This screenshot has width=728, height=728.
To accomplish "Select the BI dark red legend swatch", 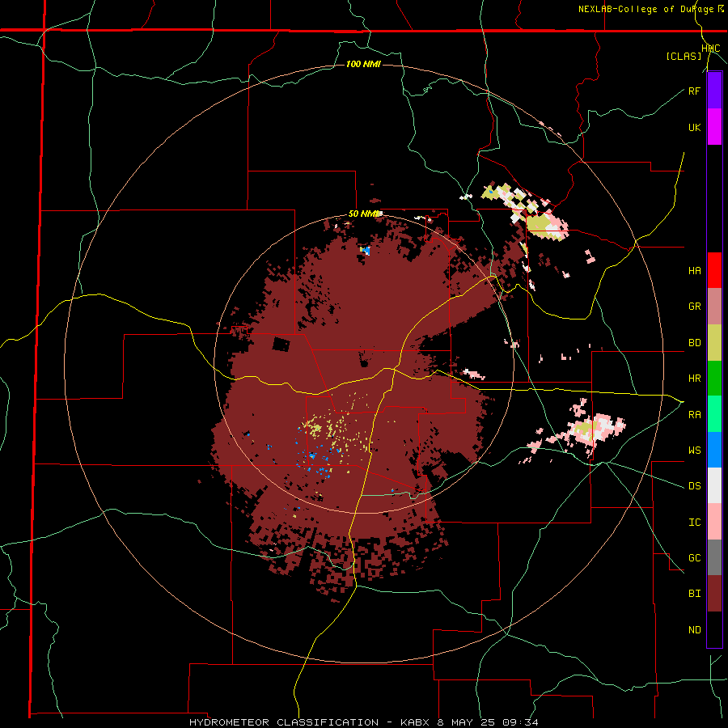I will point(714,594).
